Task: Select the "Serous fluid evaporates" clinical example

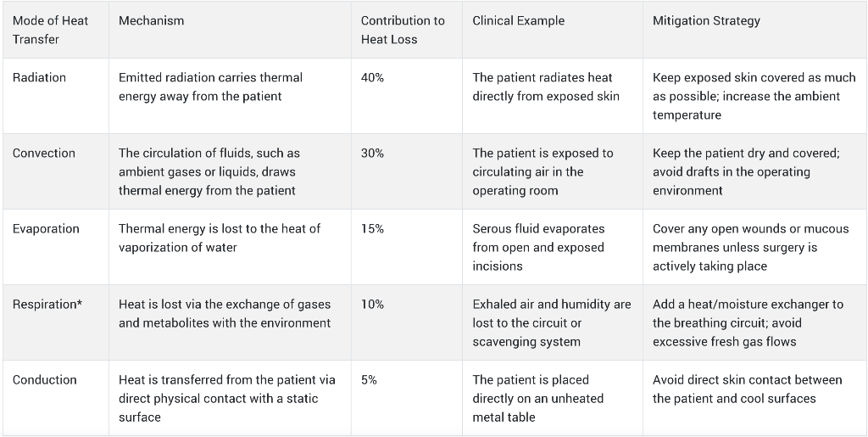Action: coord(539,247)
